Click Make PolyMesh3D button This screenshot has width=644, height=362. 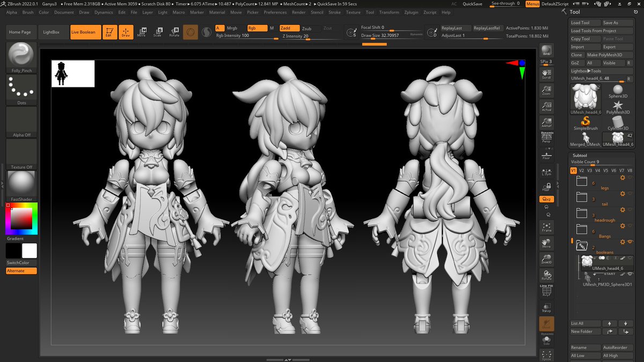pos(610,55)
